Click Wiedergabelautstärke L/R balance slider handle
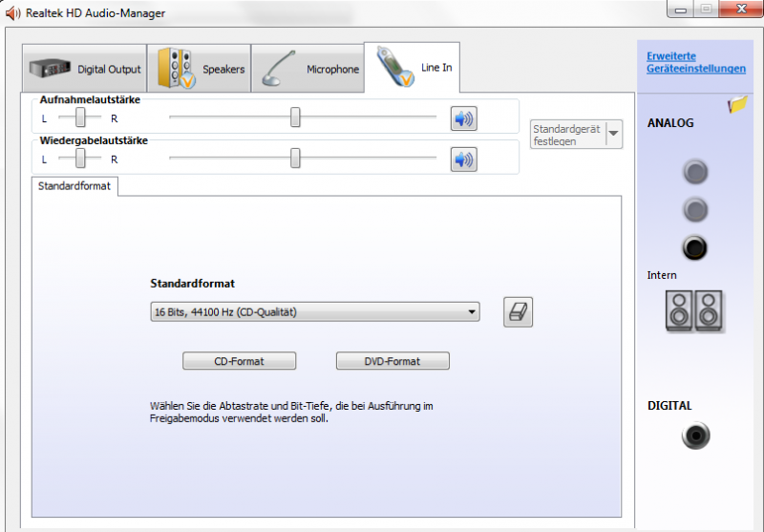The height and width of the screenshot is (532, 764). coord(80,158)
